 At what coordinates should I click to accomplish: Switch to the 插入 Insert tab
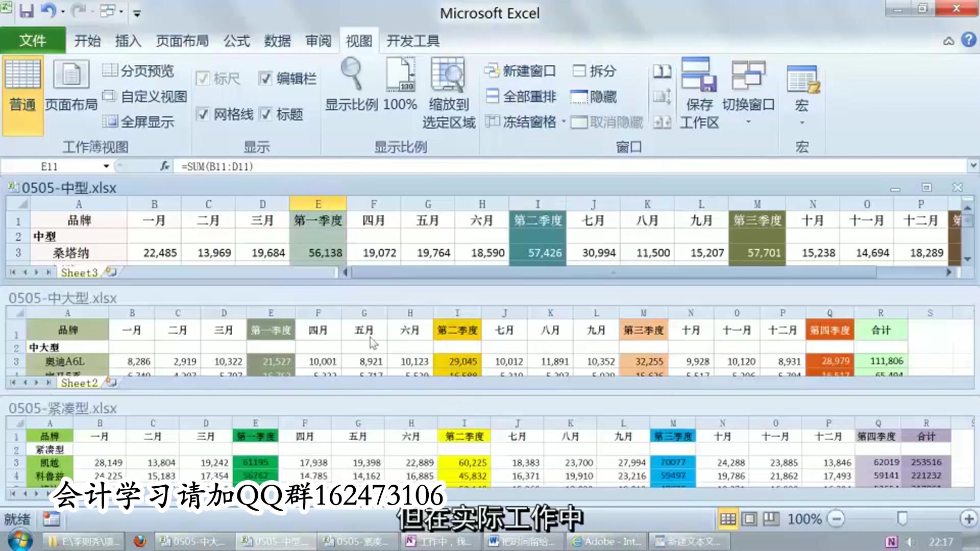[x=128, y=41]
